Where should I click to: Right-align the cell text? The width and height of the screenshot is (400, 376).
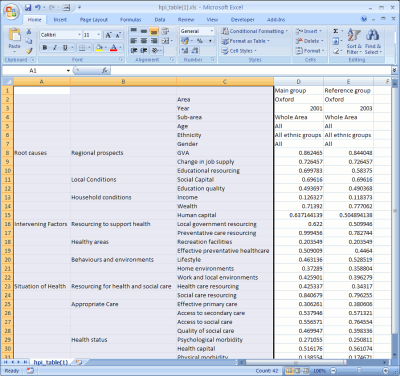coord(154,41)
